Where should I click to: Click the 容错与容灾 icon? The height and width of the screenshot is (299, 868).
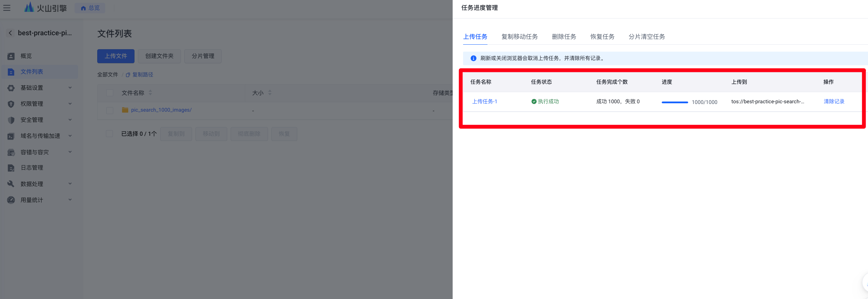click(x=11, y=152)
